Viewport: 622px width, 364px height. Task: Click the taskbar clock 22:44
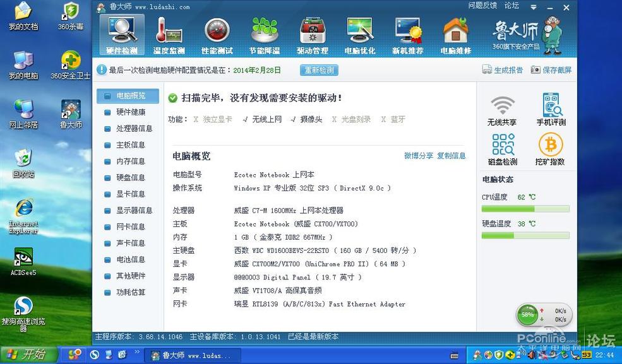[604, 355]
